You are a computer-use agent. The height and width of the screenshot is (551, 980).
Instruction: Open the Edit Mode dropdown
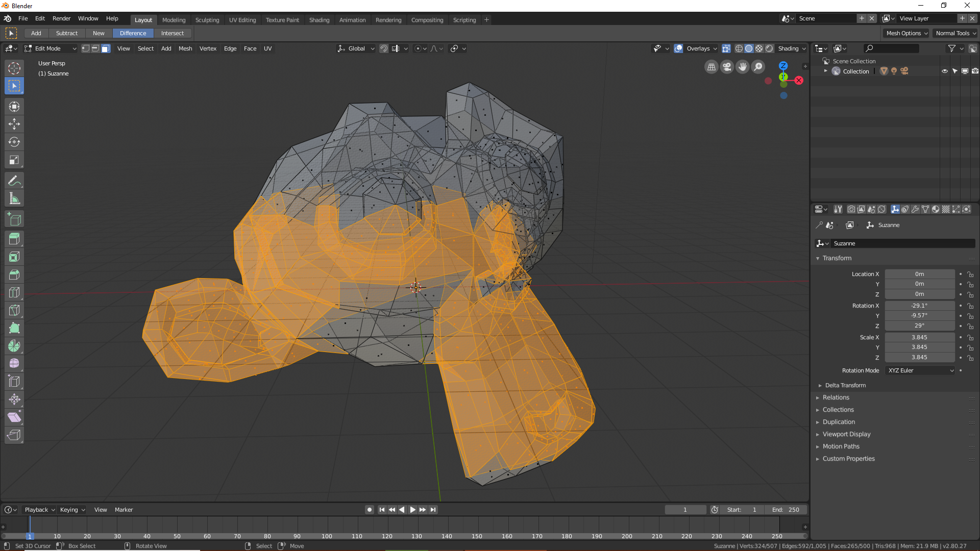(51, 48)
